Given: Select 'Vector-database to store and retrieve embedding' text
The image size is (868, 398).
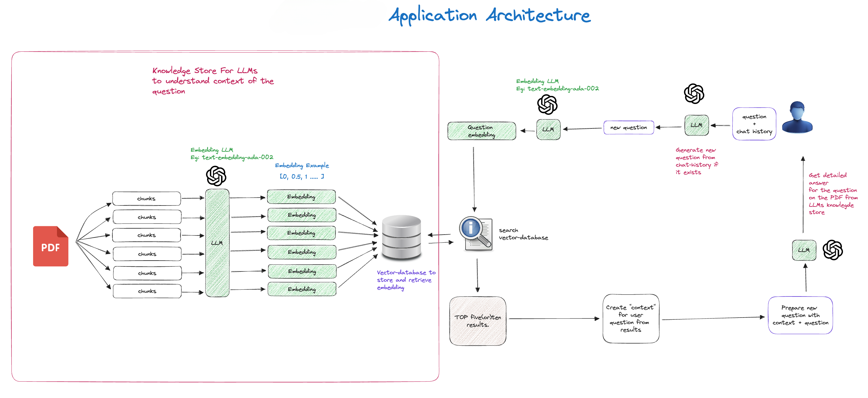Looking at the screenshot, I should pos(406,280).
